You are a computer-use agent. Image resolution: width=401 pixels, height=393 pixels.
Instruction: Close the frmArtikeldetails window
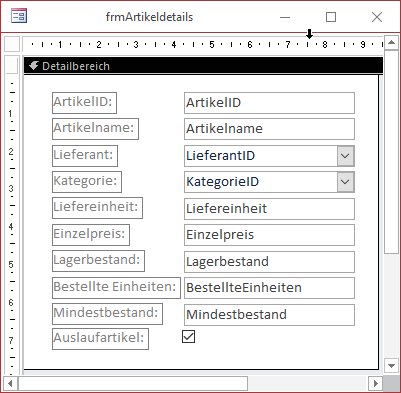377,17
